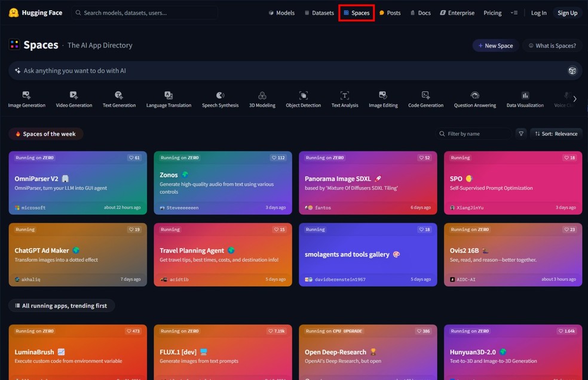Click the XiangJinYu author name

click(x=470, y=207)
